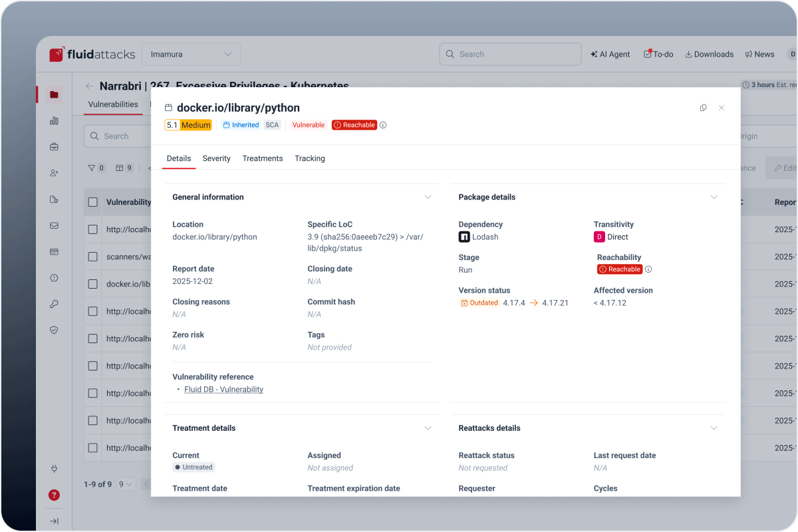
Task: Click the affected version < 4.17.12
Action: [610, 303]
